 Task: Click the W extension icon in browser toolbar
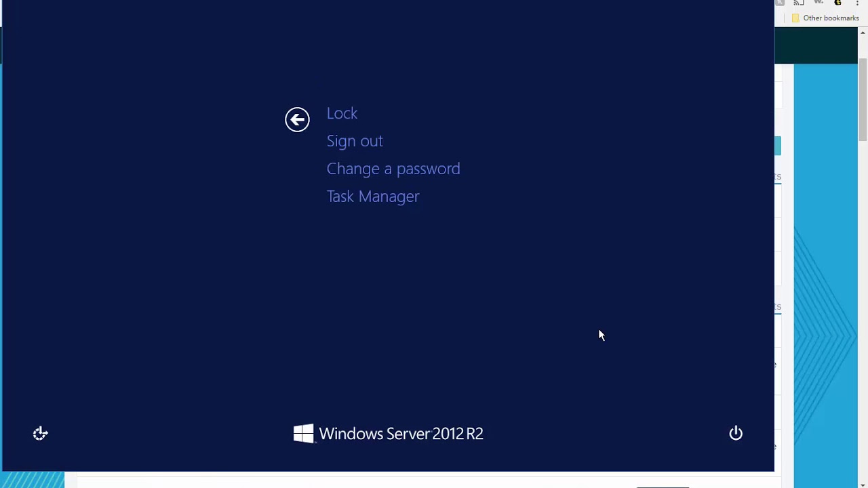(x=818, y=2)
